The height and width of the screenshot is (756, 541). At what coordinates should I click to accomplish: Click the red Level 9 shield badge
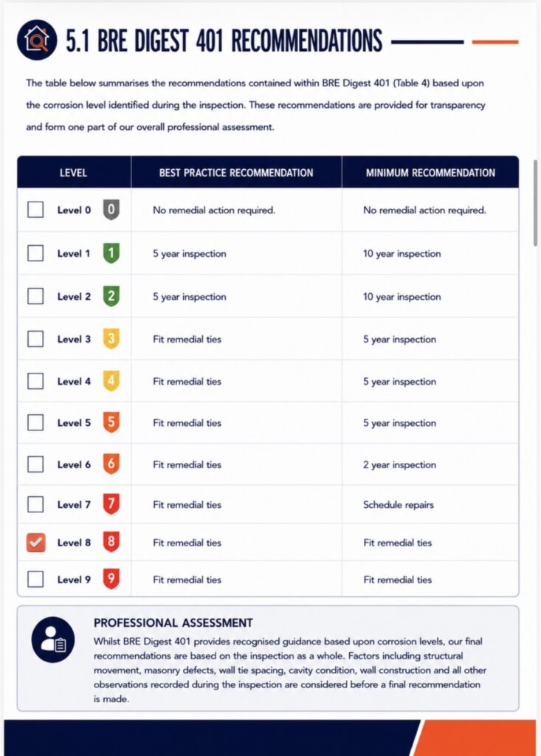[x=111, y=579]
